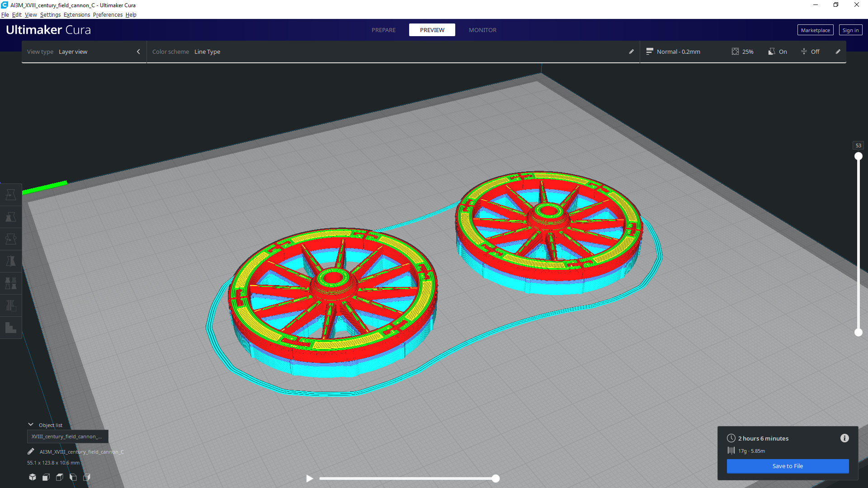Open the Extensions menu

(x=77, y=15)
